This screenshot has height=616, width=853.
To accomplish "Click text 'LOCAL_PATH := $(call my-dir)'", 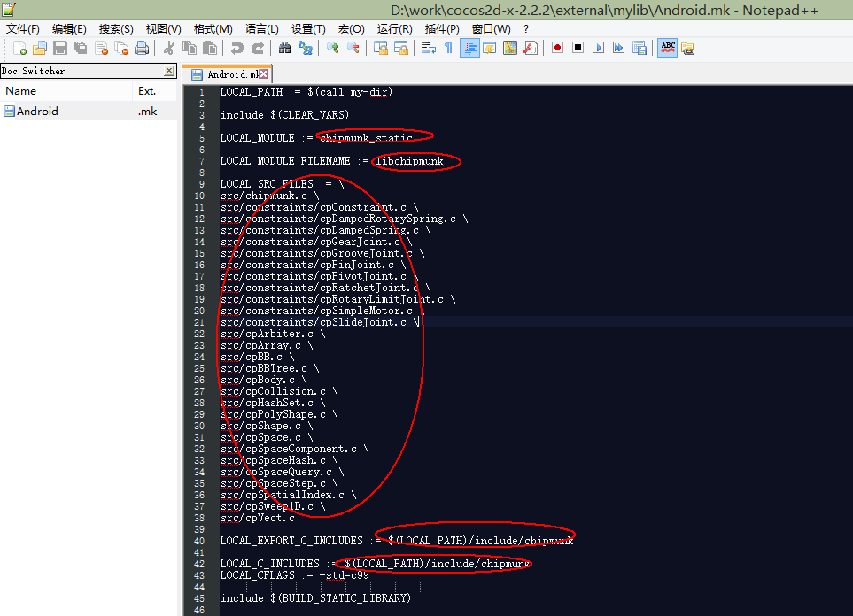I will [x=306, y=92].
